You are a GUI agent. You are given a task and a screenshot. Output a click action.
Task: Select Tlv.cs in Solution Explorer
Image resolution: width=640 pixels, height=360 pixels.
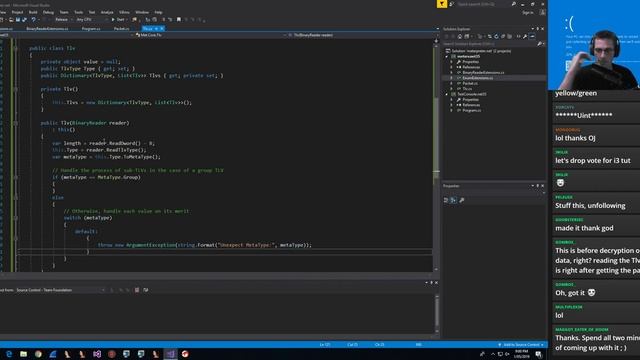point(467,89)
